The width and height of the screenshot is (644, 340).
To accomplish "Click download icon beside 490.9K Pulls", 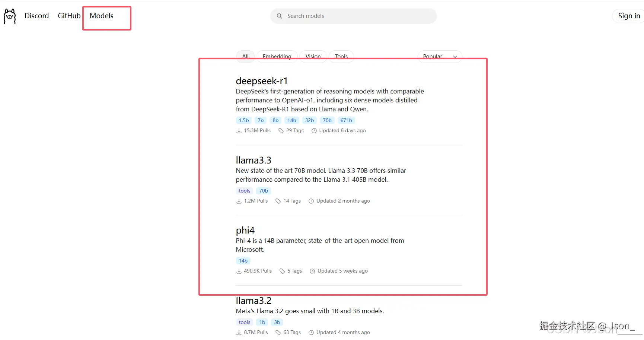I will point(239,271).
